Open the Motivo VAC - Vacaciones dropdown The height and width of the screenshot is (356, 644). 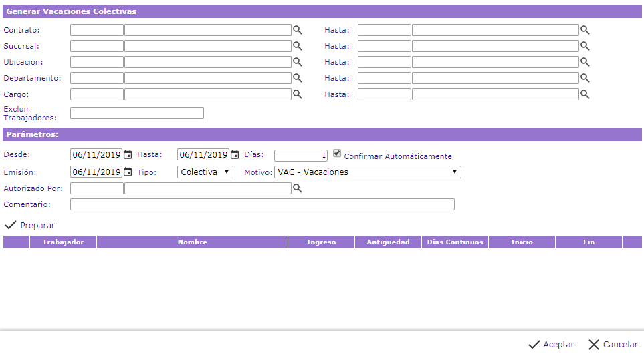point(367,172)
